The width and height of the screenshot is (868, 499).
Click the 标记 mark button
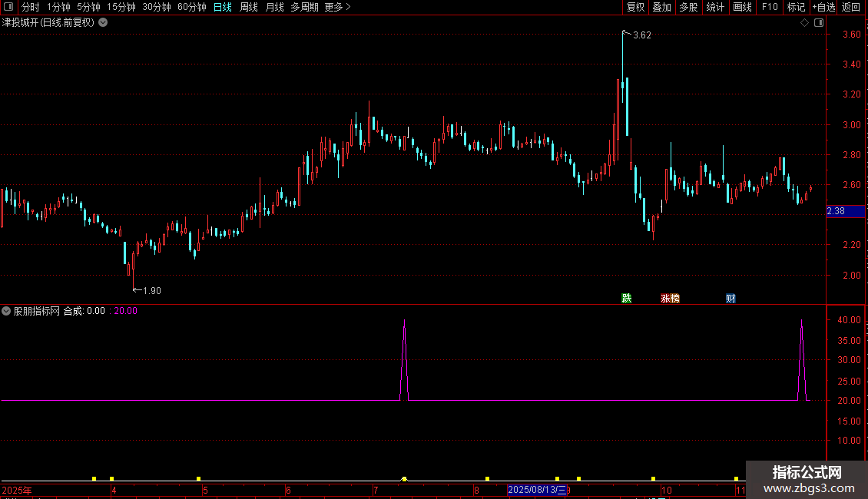pos(796,7)
